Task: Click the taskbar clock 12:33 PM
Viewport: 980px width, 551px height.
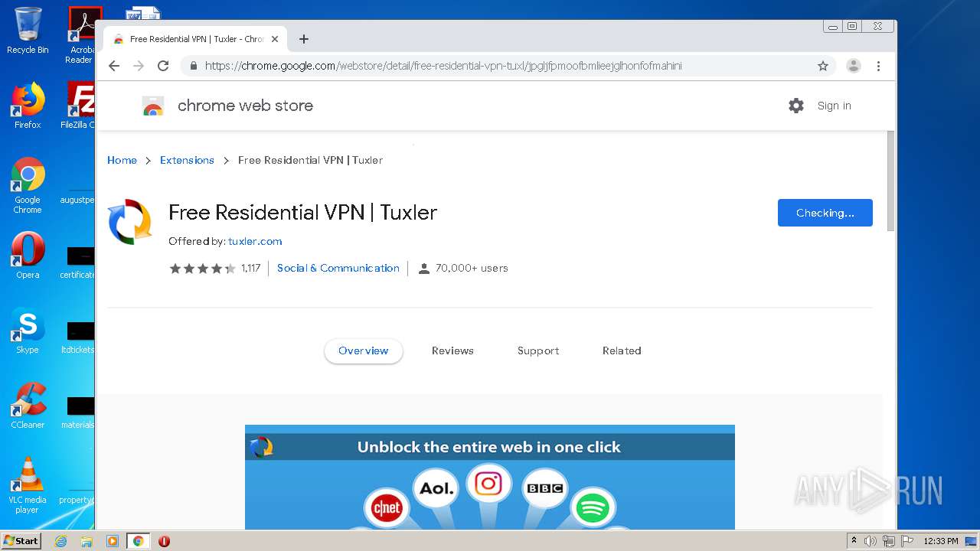Action: 941,541
